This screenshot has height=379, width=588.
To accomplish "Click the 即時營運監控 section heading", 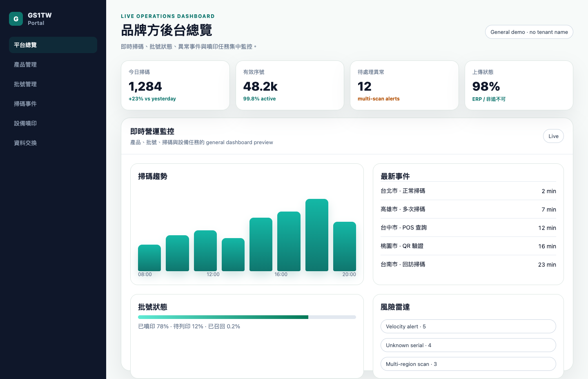I will 152,132.
